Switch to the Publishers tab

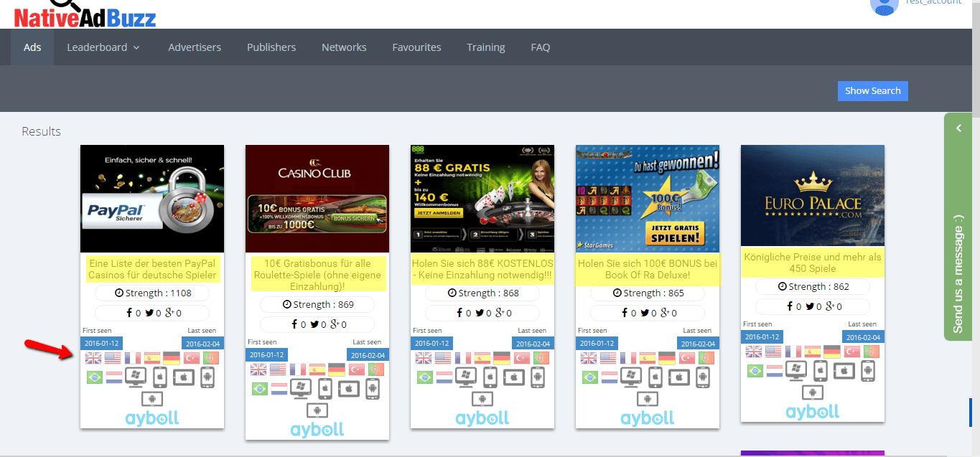click(271, 47)
